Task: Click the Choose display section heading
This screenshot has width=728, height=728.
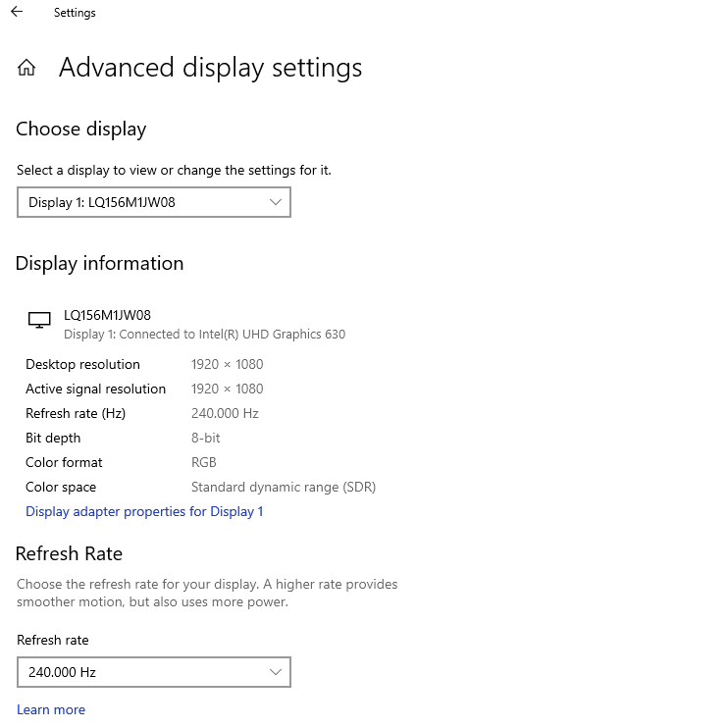Action: coord(81,130)
